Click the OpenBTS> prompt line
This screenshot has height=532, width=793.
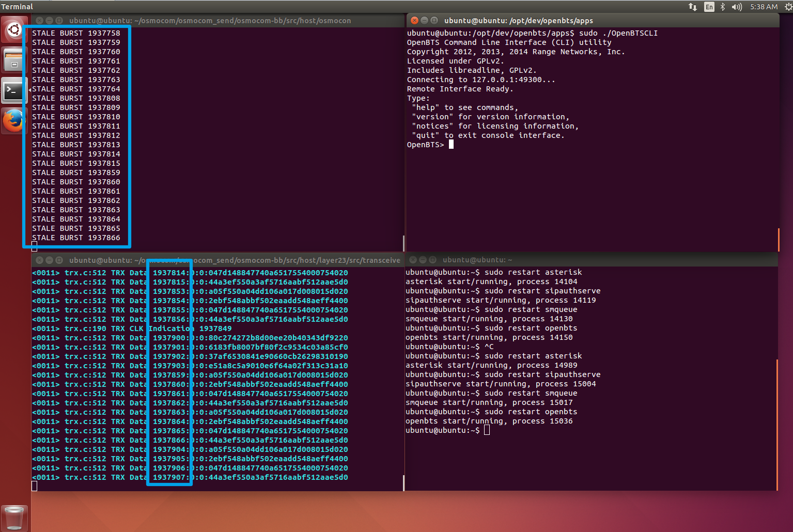(430, 145)
